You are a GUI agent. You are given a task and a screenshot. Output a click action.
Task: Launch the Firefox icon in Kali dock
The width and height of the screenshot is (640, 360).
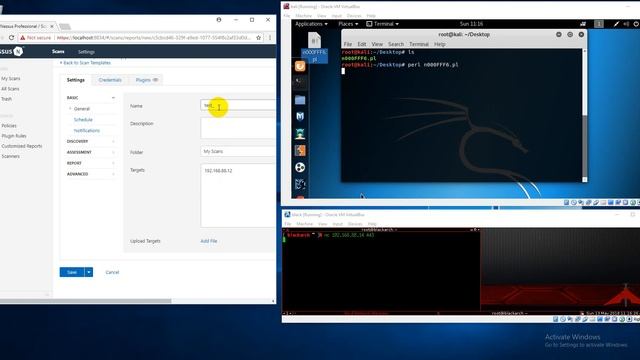coord(300,66)
